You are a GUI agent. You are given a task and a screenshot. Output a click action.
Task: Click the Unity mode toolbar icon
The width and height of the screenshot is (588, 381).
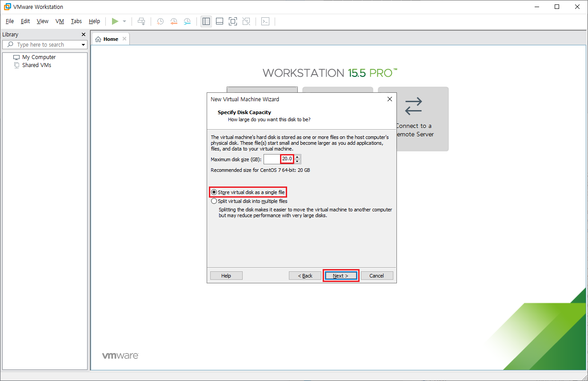(247, 21)
